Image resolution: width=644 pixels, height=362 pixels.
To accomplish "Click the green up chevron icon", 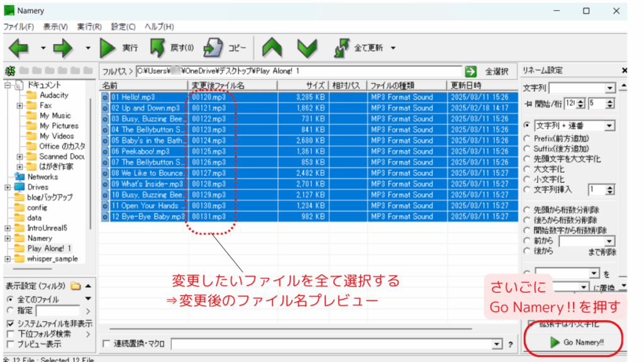I will (272, 48).
